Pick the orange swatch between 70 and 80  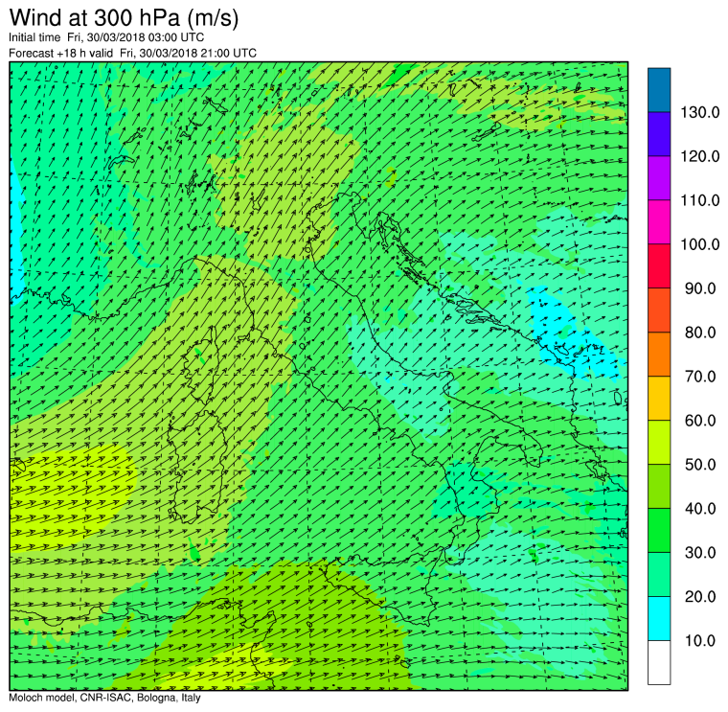(x=659, y=355)
